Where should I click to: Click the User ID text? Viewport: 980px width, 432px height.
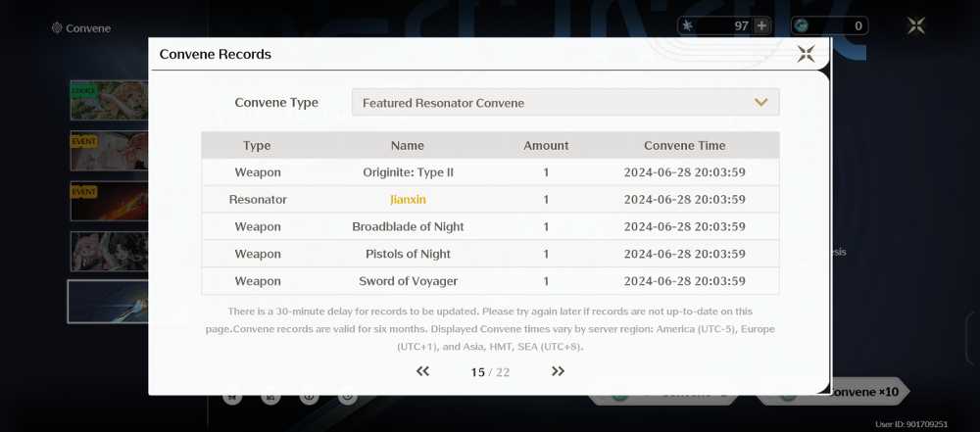pos(911,424)
